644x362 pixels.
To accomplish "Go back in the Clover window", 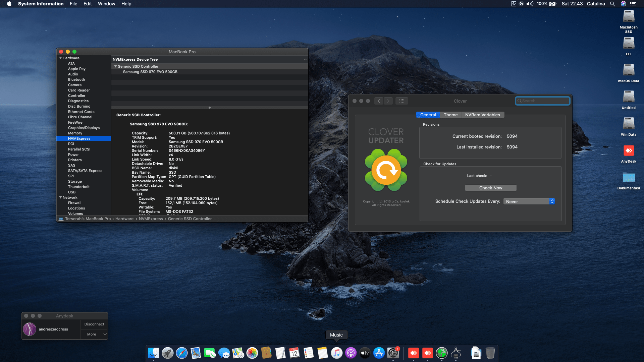I will pyautogui.click(x=379, y=101).
